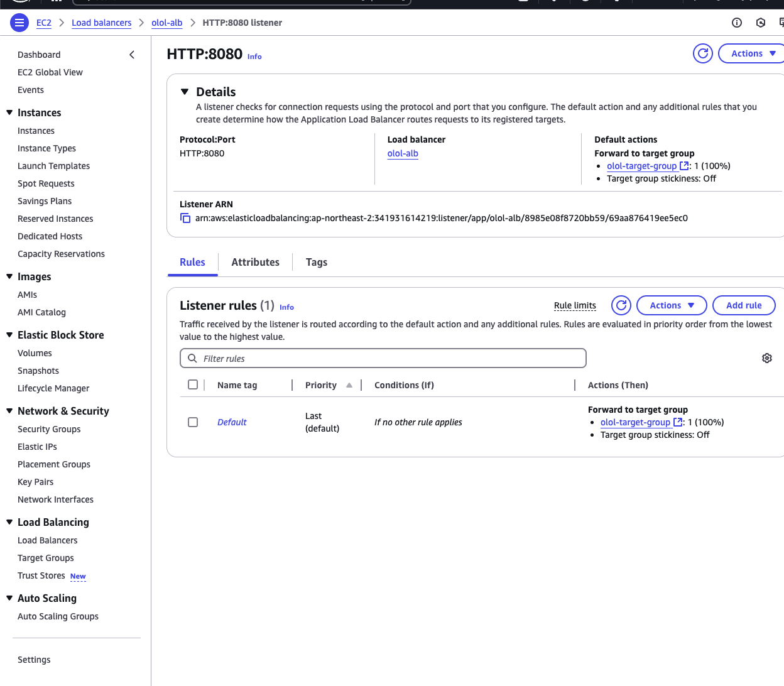Image resolution: width=784 pixels, height=686 pixels.
Task: Open the hamburger navigation menu
Action: pos(19,23)
